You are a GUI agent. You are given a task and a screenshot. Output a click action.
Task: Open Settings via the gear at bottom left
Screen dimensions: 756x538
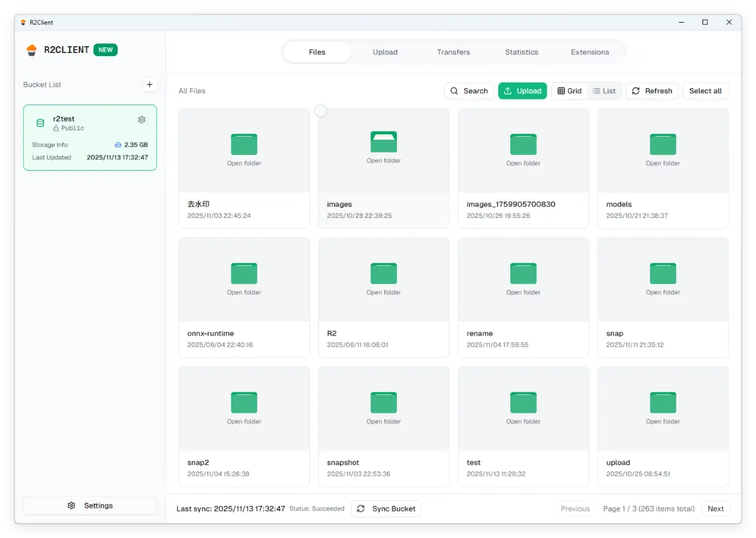71,505
